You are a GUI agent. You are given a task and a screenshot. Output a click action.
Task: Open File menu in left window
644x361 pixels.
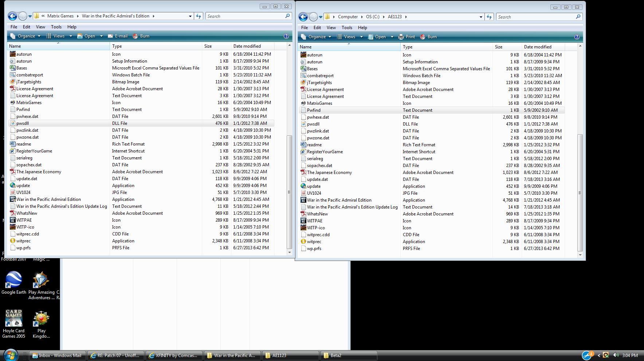tap(13, 27)
